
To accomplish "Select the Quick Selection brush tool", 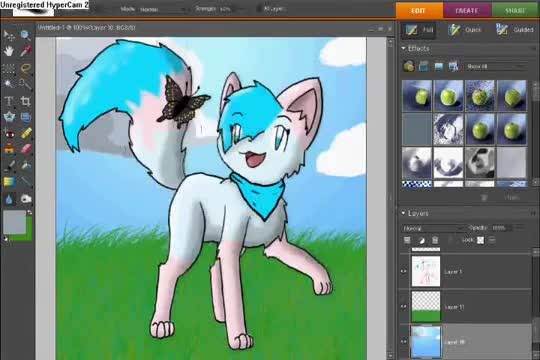I will [x=25, y=84].
